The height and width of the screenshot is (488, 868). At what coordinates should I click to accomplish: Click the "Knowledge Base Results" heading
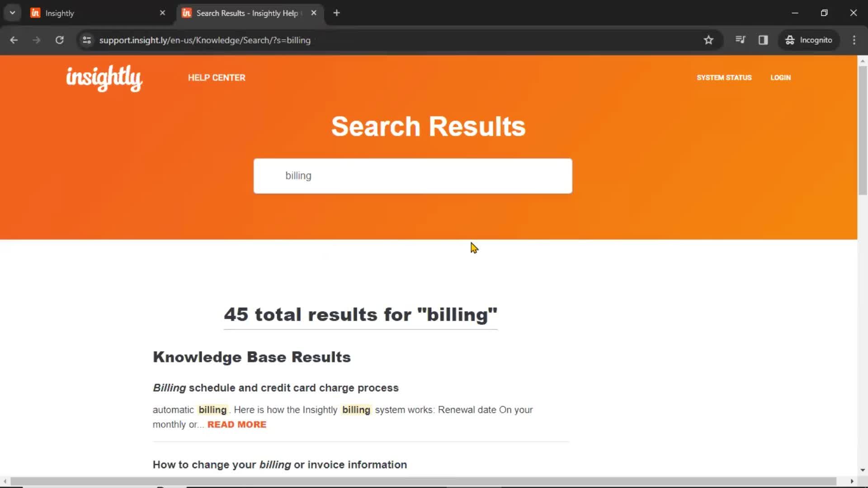point(252,357)
